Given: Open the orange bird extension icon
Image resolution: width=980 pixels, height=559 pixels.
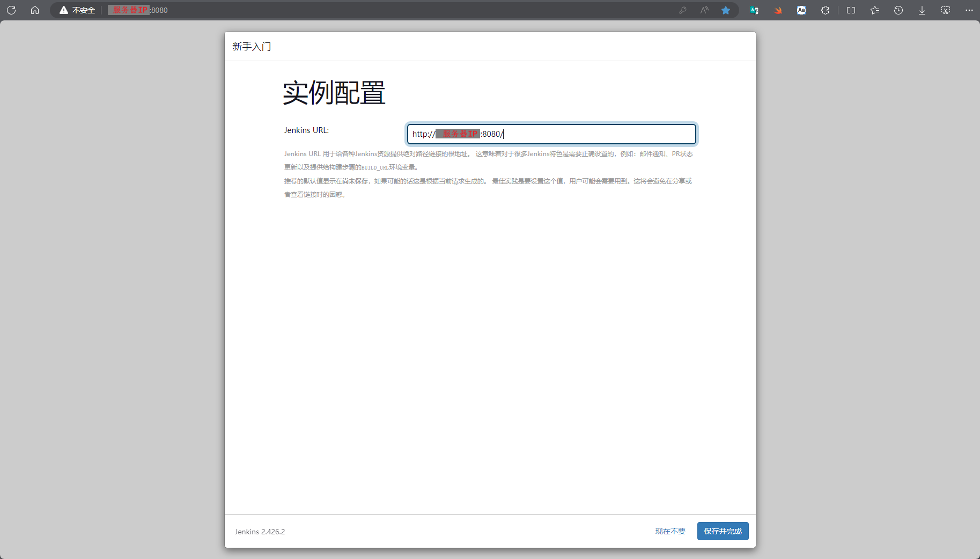Looking at the screenshot, I should click(778, 10).
